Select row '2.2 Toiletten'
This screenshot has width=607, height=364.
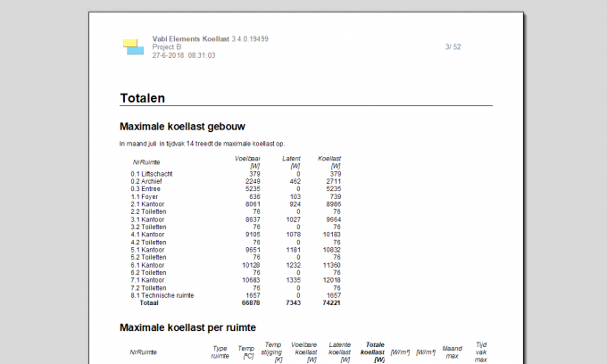pos(236,211)
